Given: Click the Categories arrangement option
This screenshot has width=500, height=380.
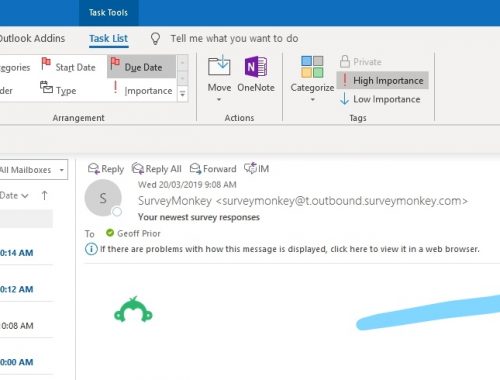Looking at the screenshot, I should (15, 67).
